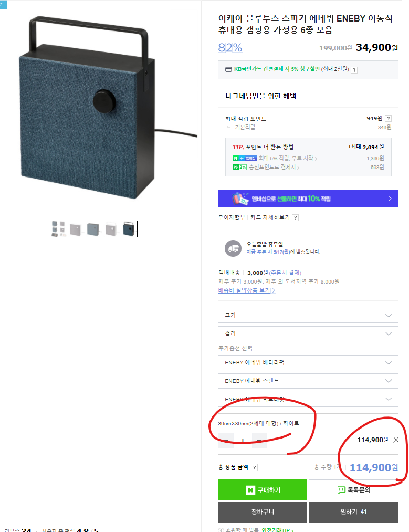The height and width of the screenshot is (532, 409).
Task: Click the card details question mark icon
Action: (x=296, y=218)
